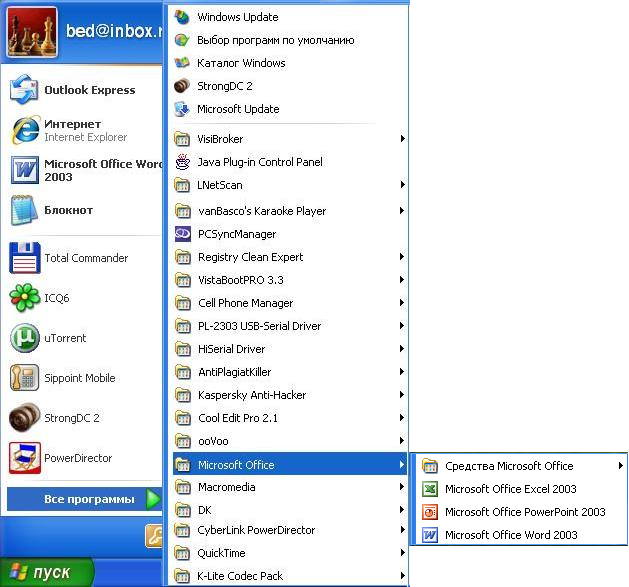Screen dimensions: 629x587
Task: Open Outlook Express envelope icon
Action: (24, 89)
